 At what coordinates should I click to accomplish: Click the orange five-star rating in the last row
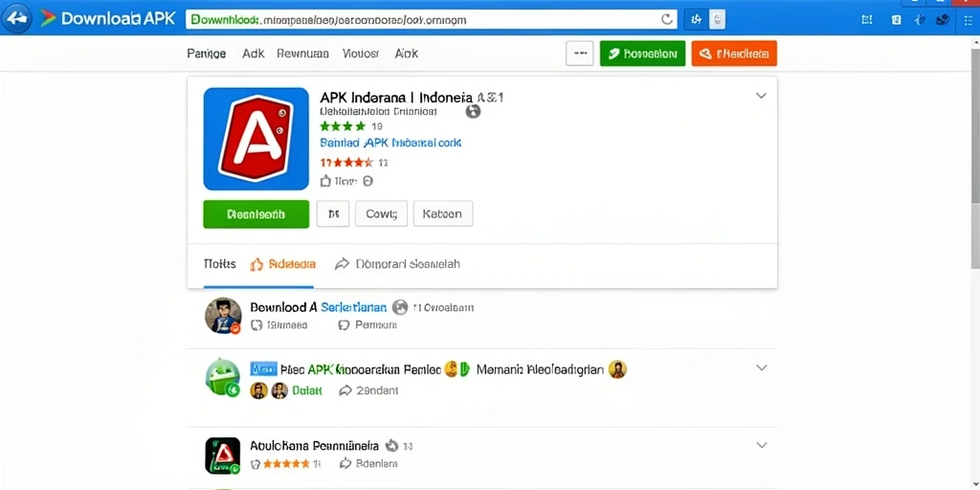click(287, 464)
